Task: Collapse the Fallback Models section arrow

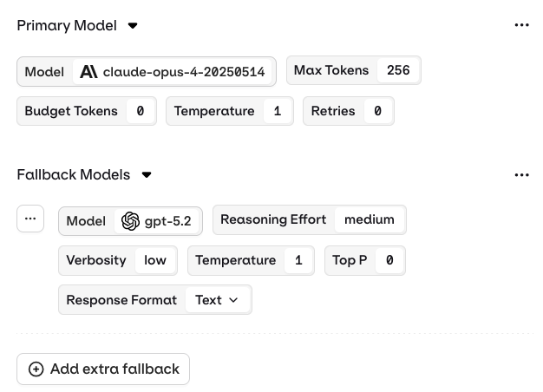Action: click(147, 175)
